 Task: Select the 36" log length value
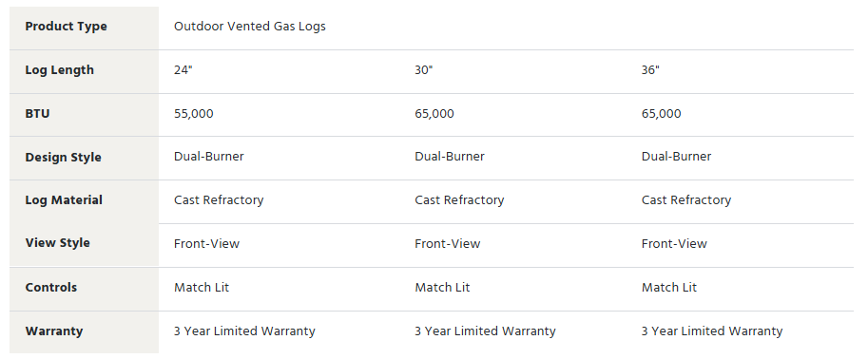(650, 70)
